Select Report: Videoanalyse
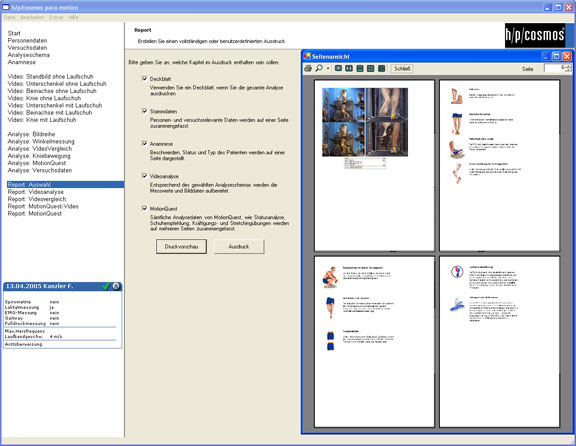Image resolution: width=576 pixels, height=446 pixels. point(36,192)
